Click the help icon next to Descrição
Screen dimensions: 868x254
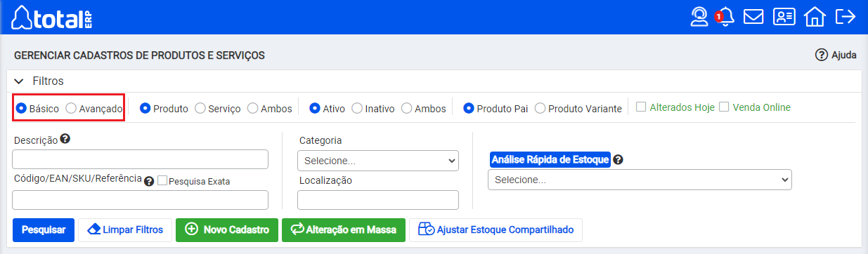(x=65, y=139)
